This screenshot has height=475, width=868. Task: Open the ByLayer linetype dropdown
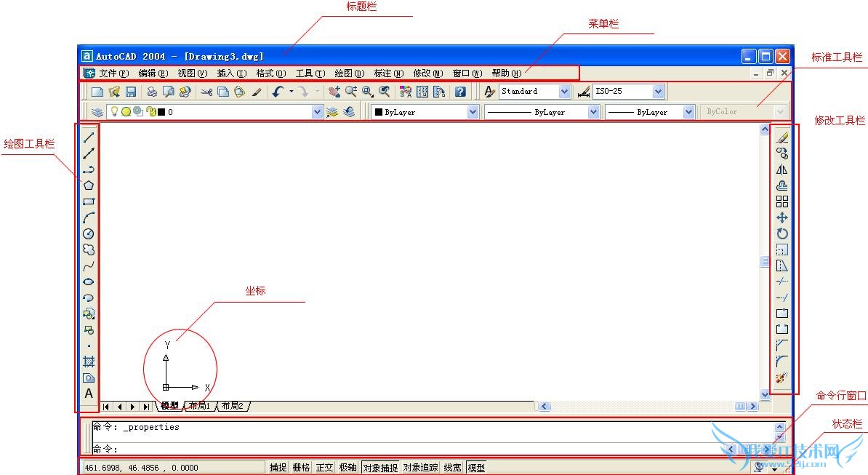pyautogui.click(x=593, y=112)
